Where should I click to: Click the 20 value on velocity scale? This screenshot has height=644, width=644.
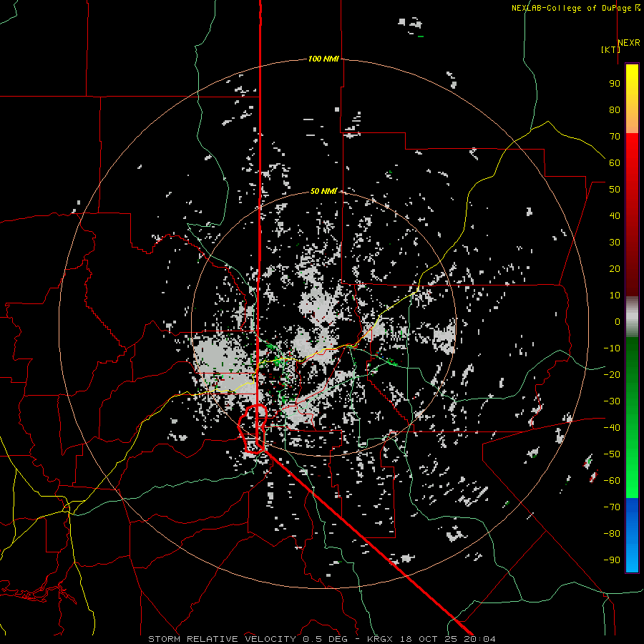pyautogui.click(x=615, y=268)
